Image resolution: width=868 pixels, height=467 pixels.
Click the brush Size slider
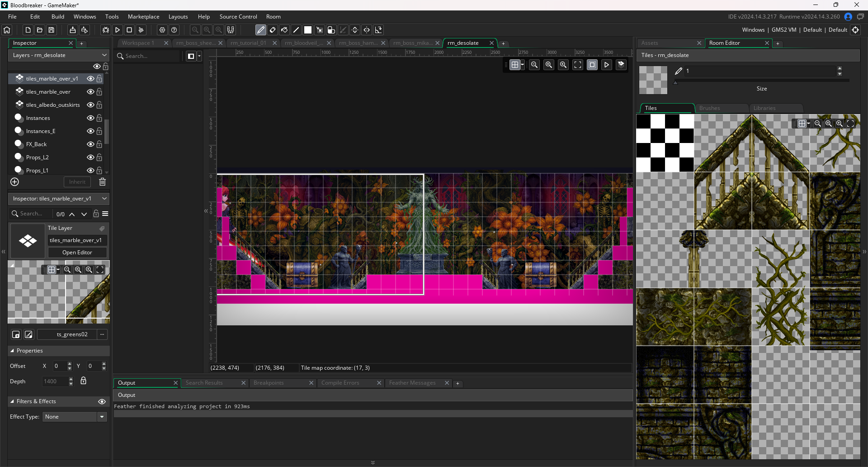pos(761,81)
